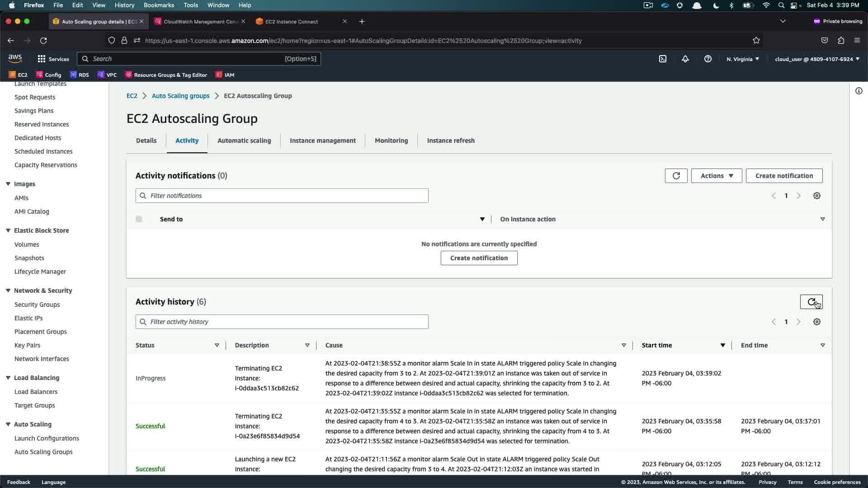The height and width of the screenshot is (488, 868).
Task: Open the AWS notifications bell
Action: coord(685,59)
